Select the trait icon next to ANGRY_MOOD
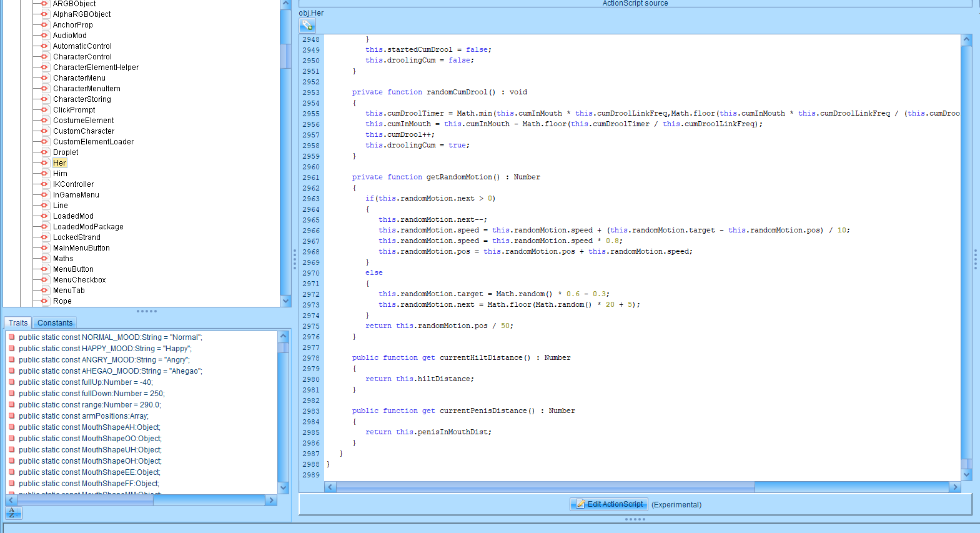 coord(12,360)
